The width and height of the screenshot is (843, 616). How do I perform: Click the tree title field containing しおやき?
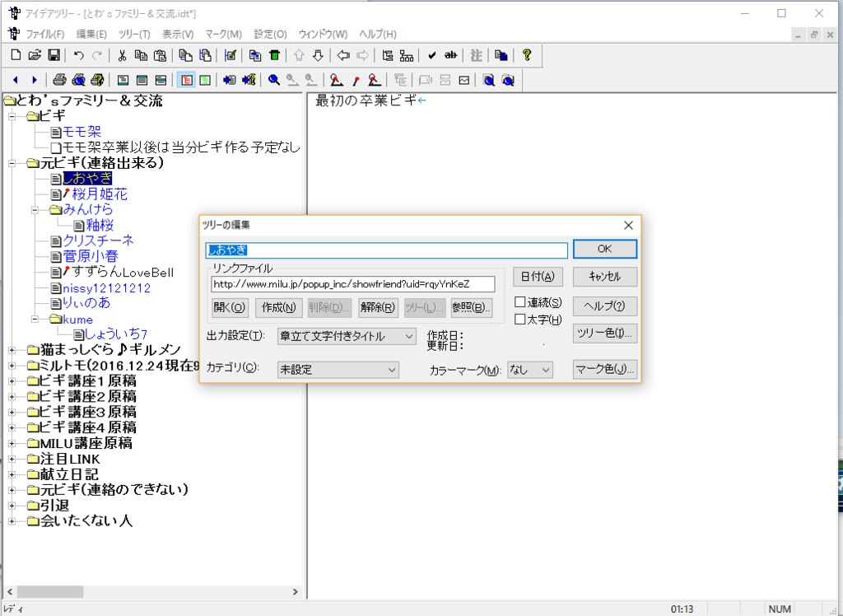387,250
